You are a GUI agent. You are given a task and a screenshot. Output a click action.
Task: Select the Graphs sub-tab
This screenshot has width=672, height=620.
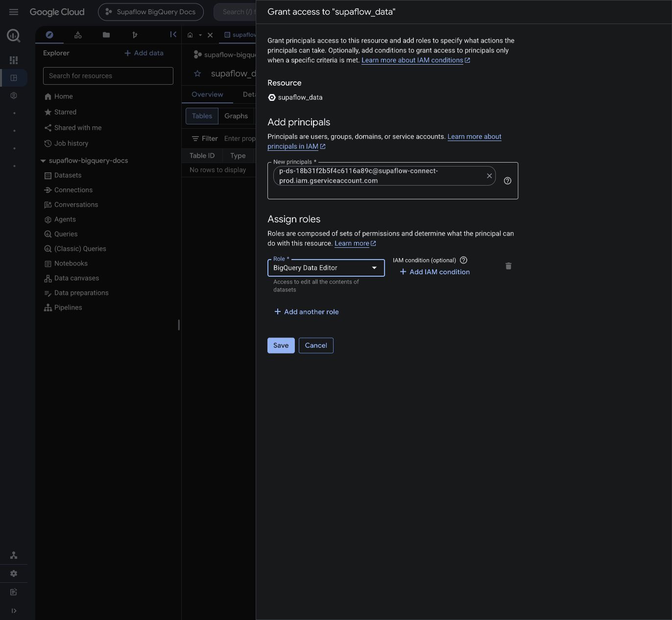(x=236, y=116)
